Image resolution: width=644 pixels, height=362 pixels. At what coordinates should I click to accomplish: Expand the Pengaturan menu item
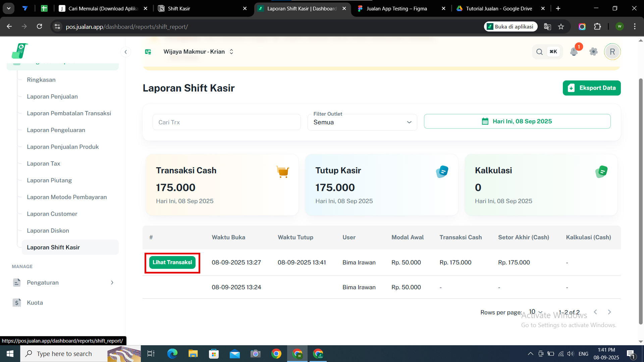point(63,283)
